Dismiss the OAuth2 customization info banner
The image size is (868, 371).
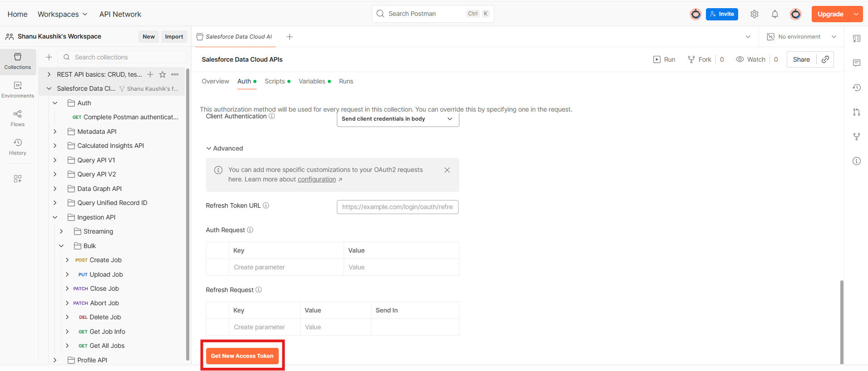click(447, 170)
